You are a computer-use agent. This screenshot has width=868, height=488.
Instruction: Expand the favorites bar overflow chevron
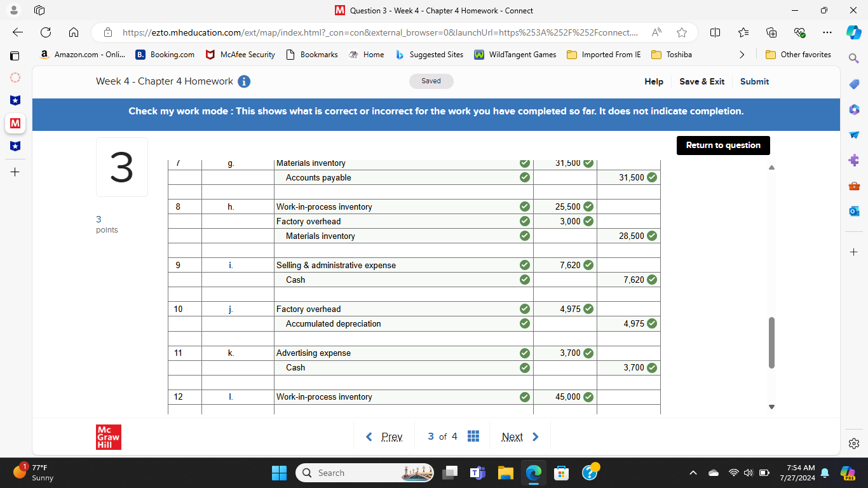click(742, 55)
